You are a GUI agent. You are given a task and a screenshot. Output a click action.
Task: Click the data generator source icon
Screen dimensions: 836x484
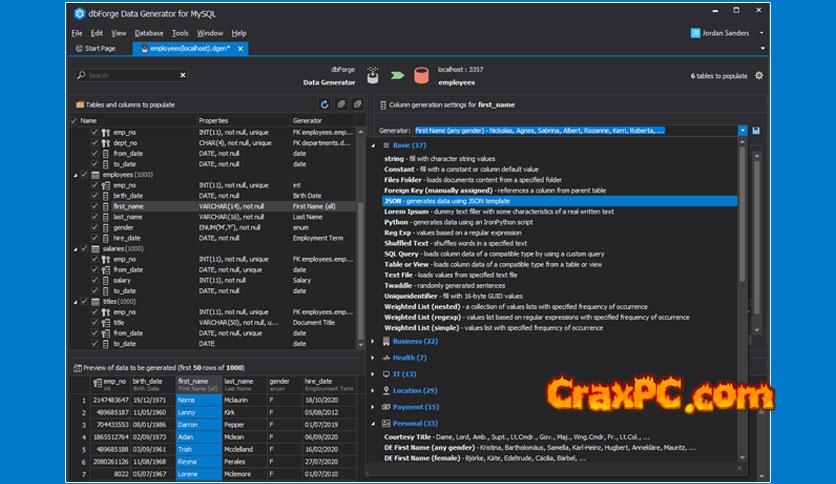373,75
